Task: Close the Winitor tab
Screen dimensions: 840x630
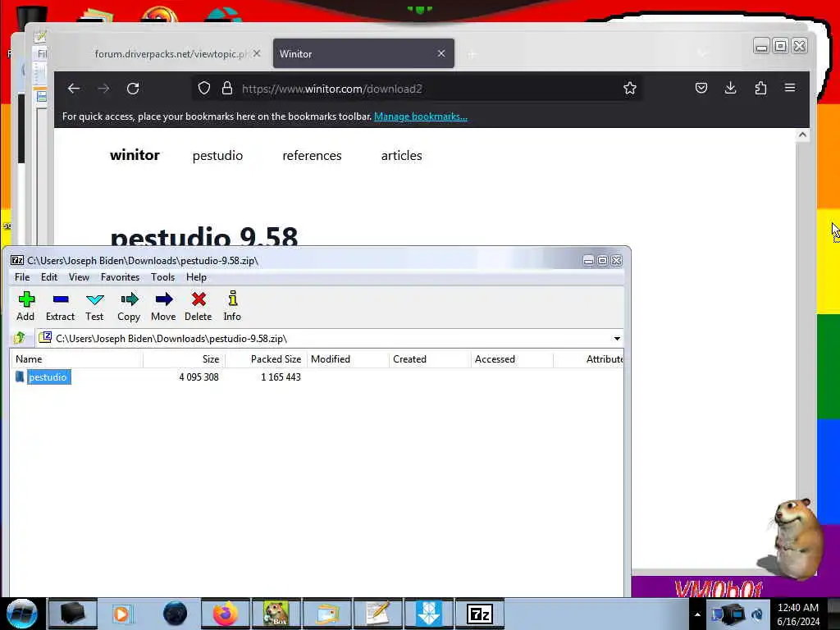Action: pyautogui.click(x=441, y=53)
